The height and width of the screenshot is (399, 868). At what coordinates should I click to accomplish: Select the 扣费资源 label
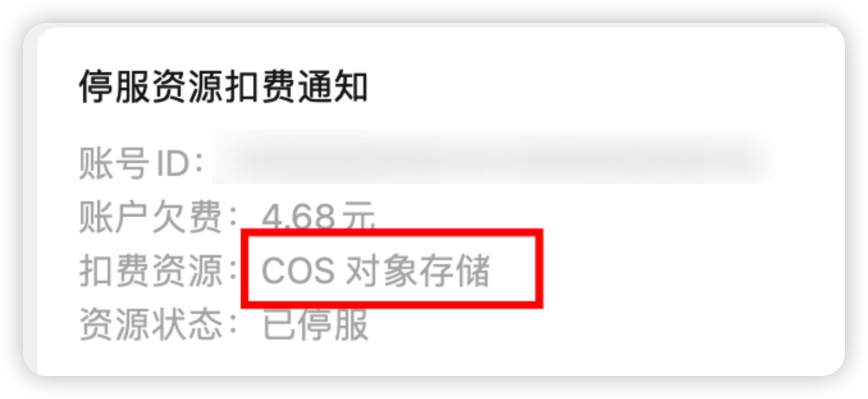pos(151,271)
